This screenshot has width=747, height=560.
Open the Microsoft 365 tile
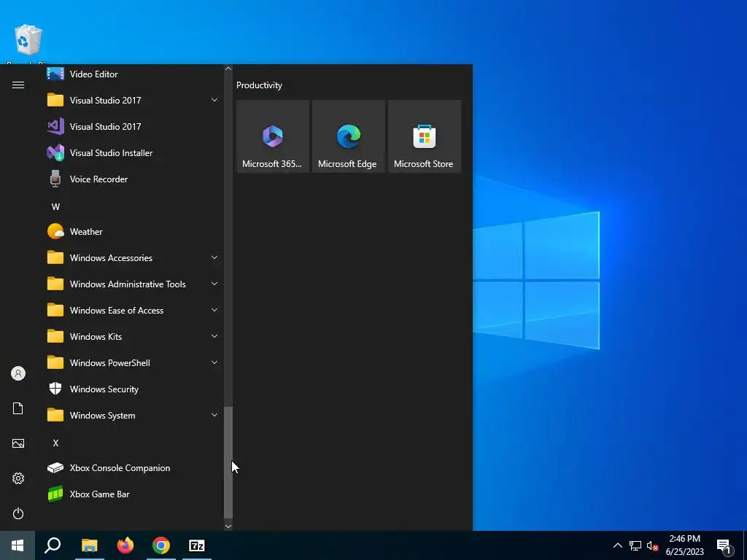[273, 136]
